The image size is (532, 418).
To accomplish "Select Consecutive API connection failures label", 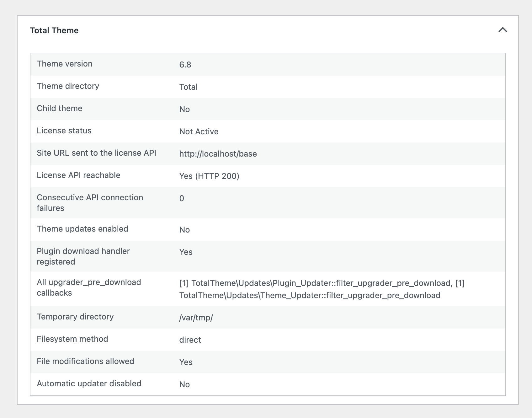I will pyautogui.click(x=90, y=203).
